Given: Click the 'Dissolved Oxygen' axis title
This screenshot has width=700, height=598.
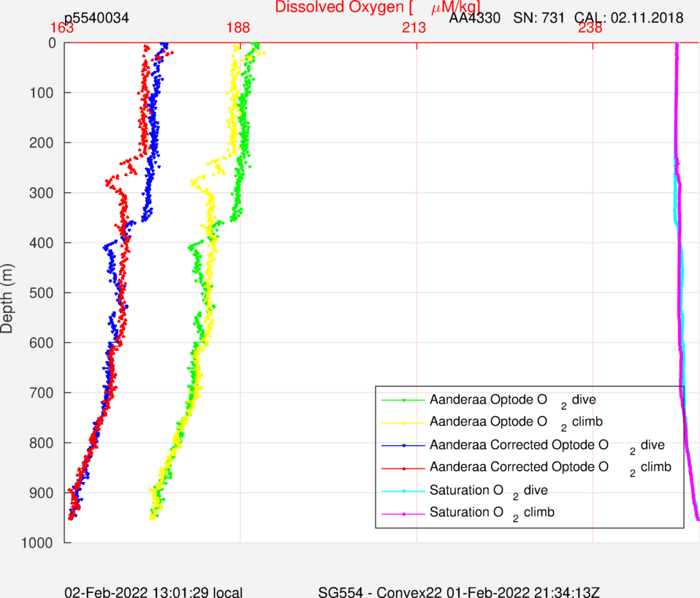Looking at the screenshot, I should click(x=377, y=7).
